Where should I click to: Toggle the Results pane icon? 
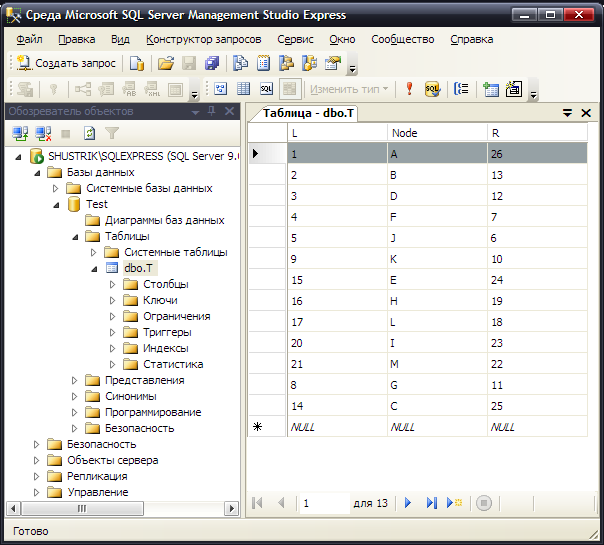pos(290,89)
